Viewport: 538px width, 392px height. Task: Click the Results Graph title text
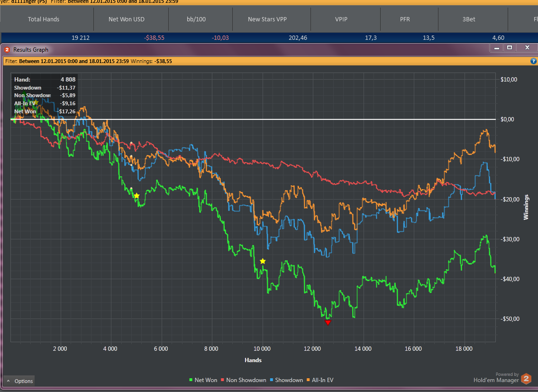click(30, 50)
